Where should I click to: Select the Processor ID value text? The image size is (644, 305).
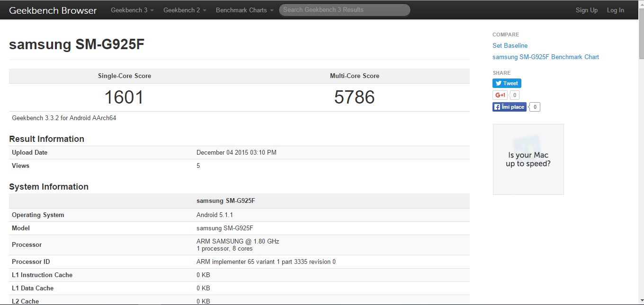(x=266, y=261)
